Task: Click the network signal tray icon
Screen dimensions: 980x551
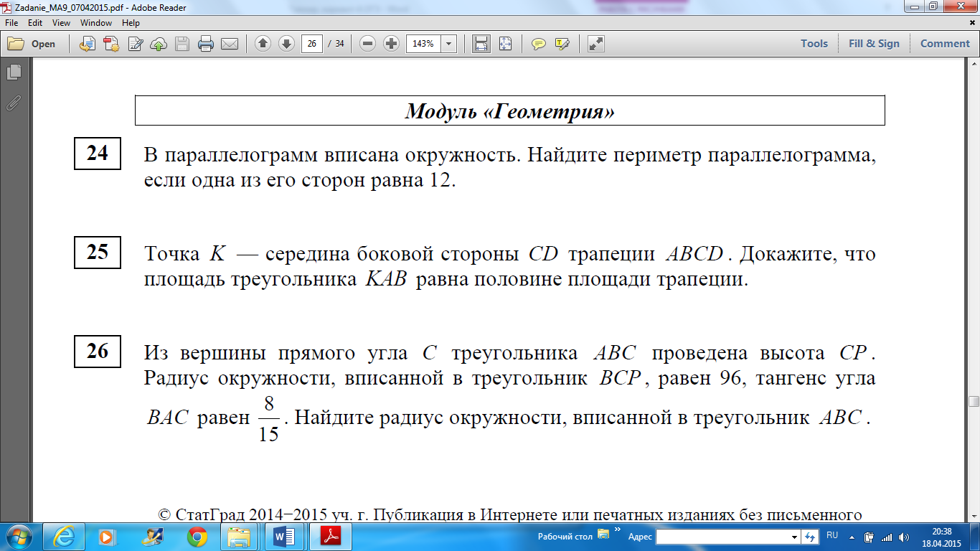Action: (x=886, y=537)
